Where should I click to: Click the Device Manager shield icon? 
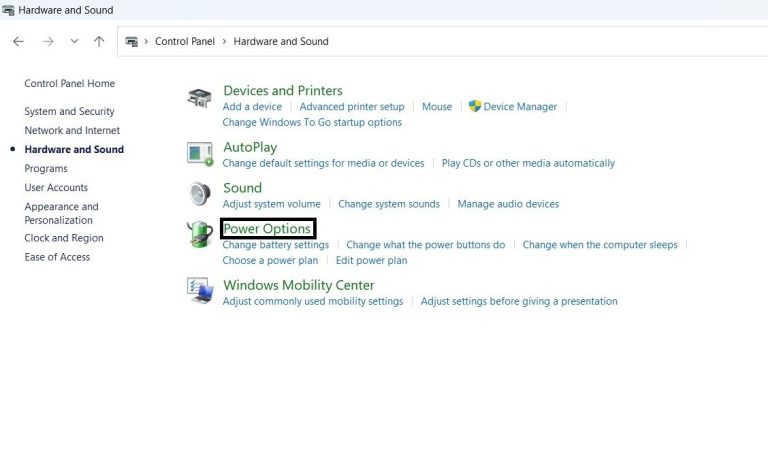tap(475, 106)
